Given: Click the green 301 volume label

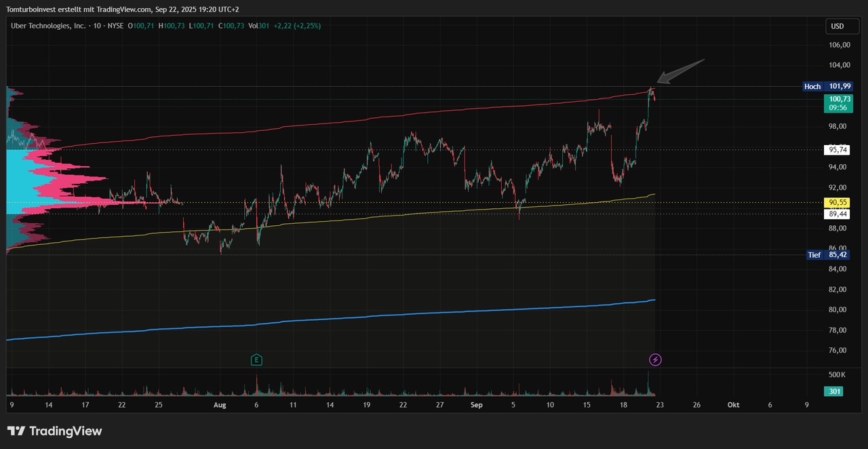Looking at the screenshot, I should pos(833,391).
